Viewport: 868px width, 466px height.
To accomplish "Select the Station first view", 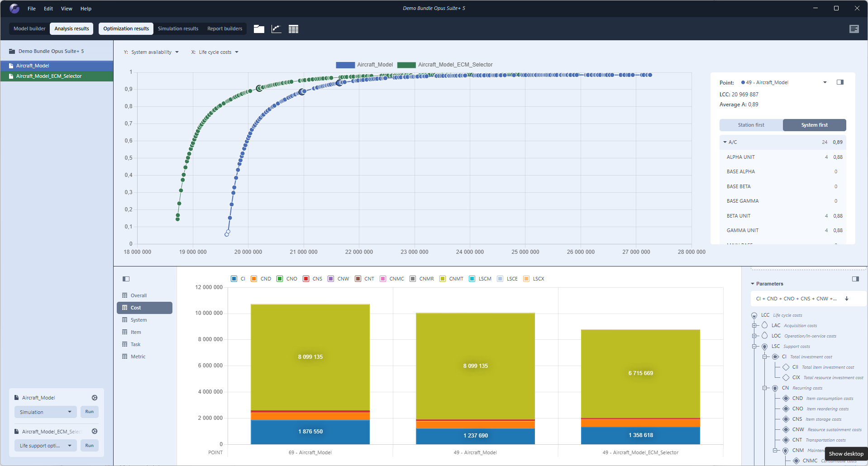I will [751, 125].
